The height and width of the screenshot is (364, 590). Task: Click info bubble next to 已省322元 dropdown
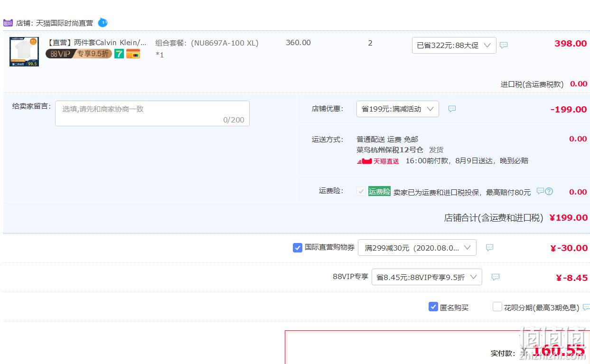click(x=504, y=45)
